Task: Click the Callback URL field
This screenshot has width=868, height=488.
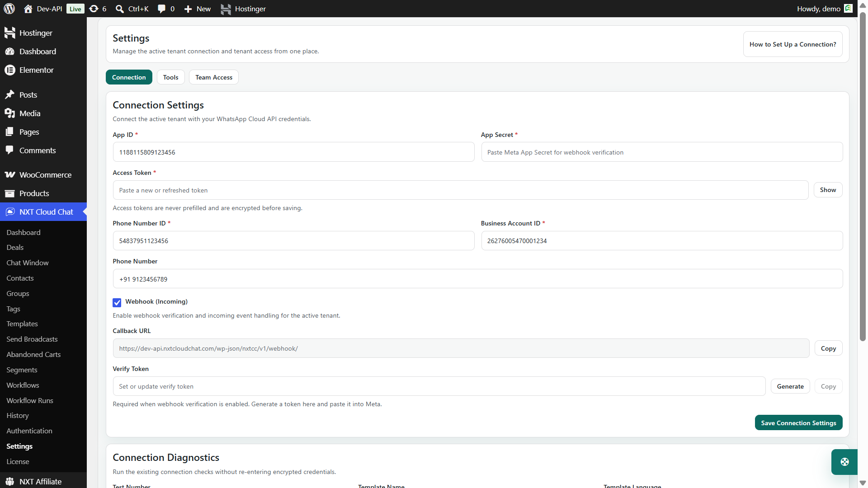Action: pos(461,348)
